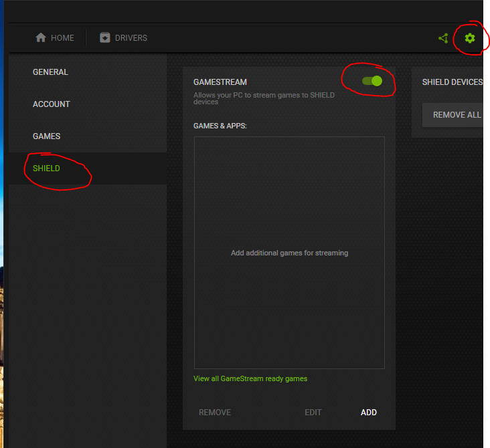This screenshot has height=448, width=490.
Task: Click the ADD button for games
Action: (369, 413)
